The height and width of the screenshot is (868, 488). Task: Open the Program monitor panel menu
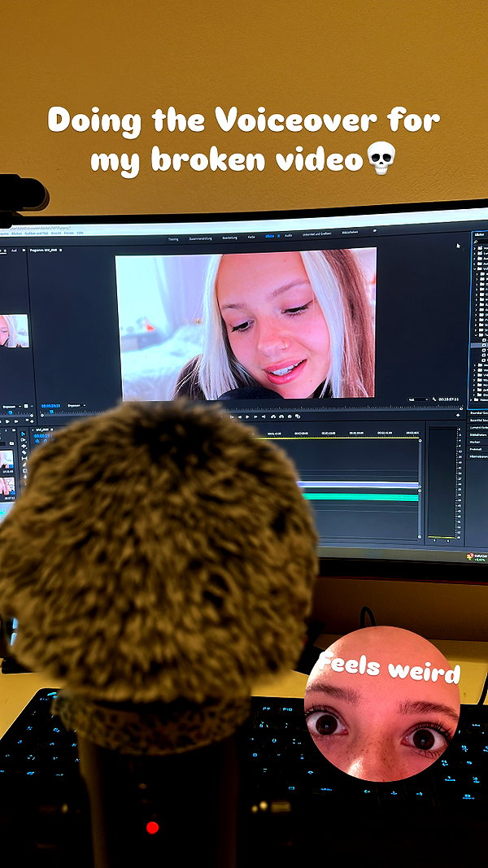point(60,250)
